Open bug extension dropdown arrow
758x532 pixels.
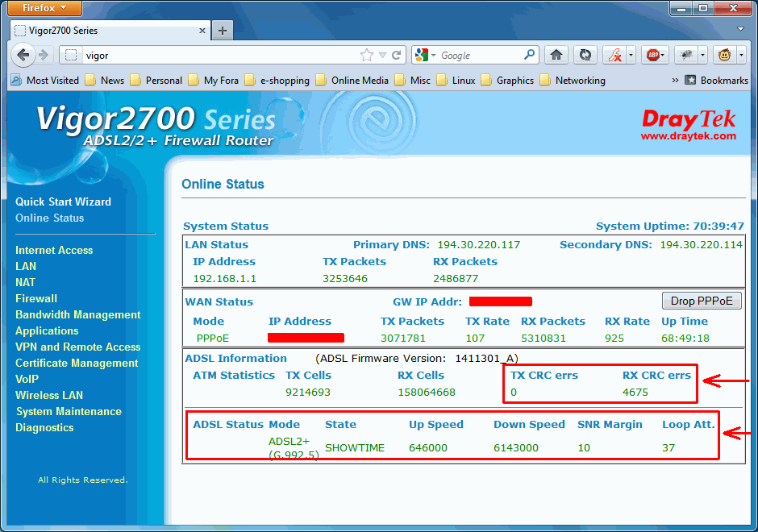click(x=703, y=55)
